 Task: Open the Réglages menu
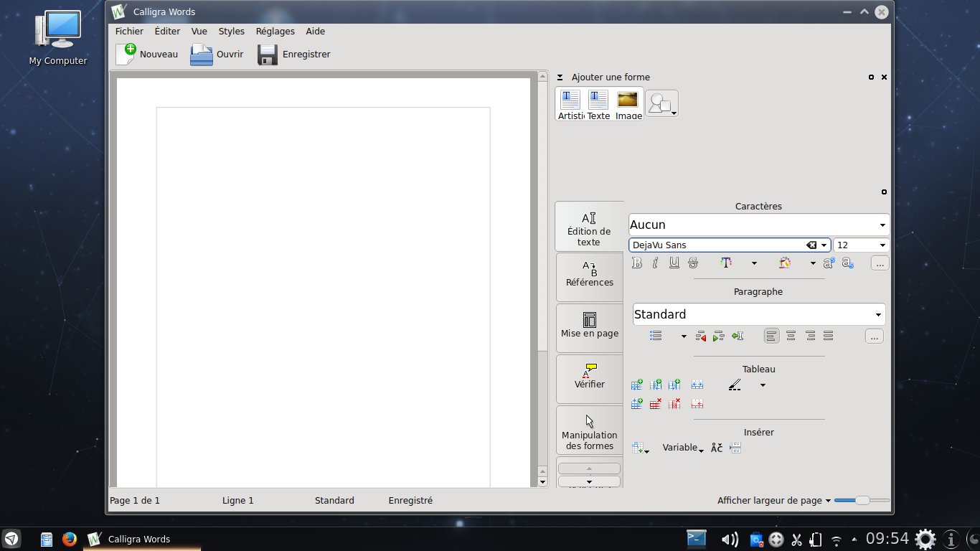[275, 32]
